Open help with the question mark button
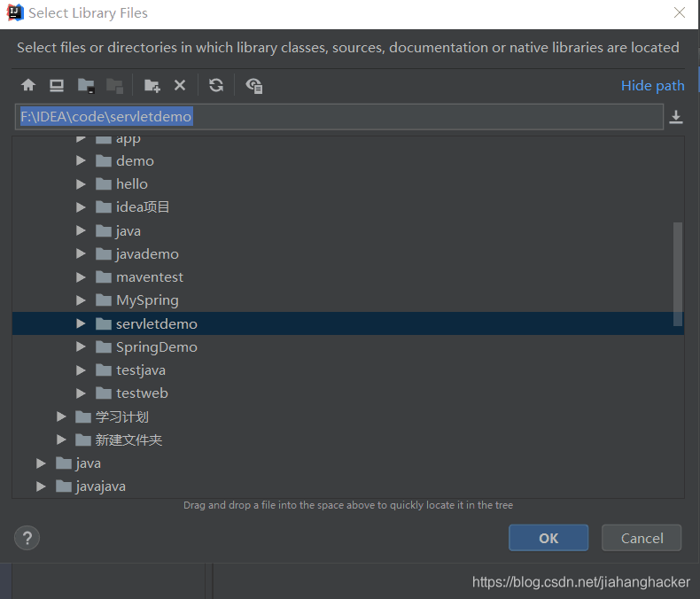Viewport: 700px width, 599px height. point(27,538)
